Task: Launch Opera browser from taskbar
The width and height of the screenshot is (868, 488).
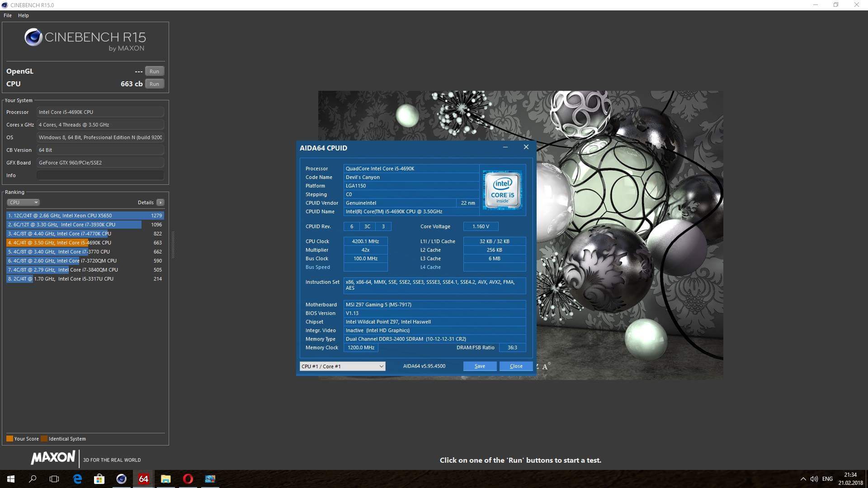Action: 188,479
